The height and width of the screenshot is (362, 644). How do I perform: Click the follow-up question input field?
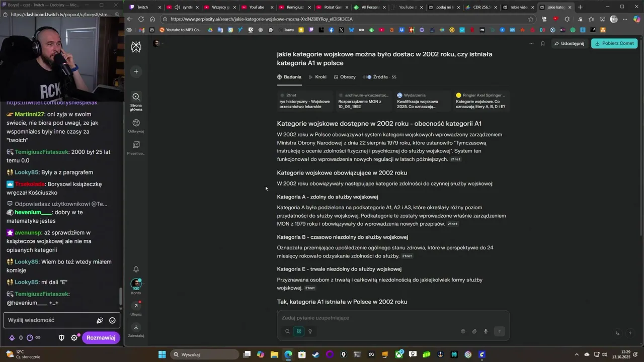point(392,318)
